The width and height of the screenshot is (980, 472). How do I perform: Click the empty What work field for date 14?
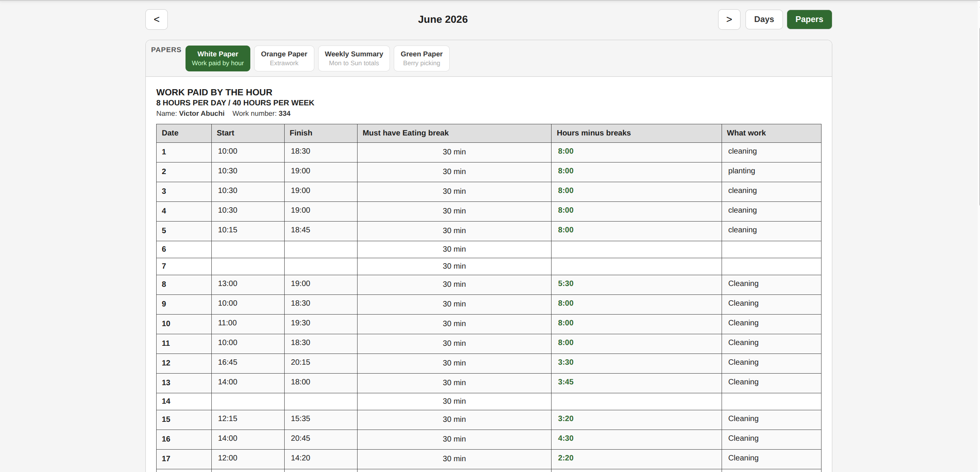771,401
